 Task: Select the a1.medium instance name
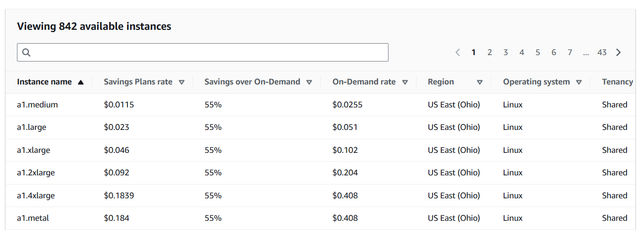point(38,105)
